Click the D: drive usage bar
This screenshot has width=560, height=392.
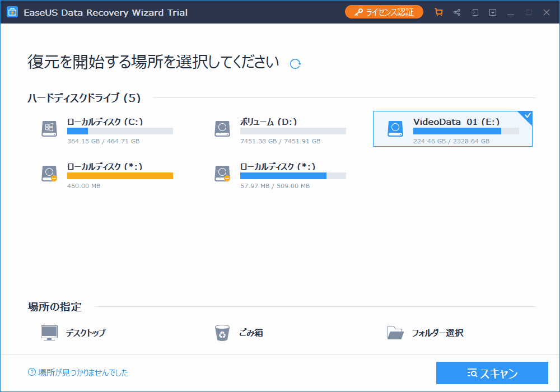(x=293, y=131)
